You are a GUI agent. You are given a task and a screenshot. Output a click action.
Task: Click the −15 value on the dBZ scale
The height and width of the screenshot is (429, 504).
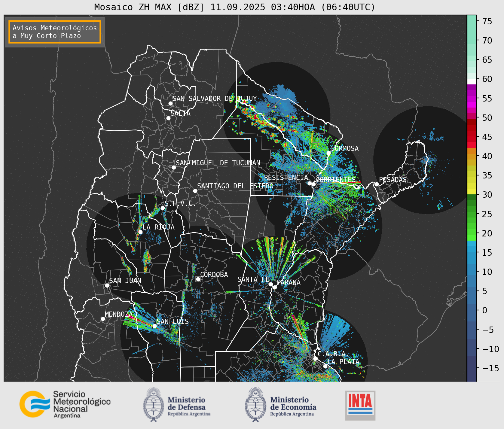click(490, 368)
